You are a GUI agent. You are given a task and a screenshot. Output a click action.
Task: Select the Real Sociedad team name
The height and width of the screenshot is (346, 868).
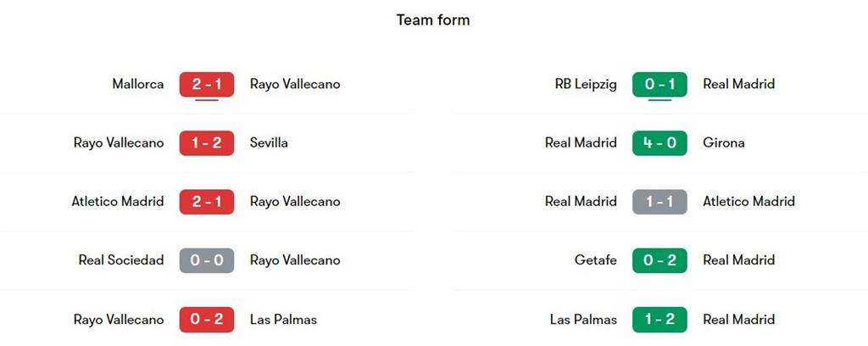[x=121, y=260]
